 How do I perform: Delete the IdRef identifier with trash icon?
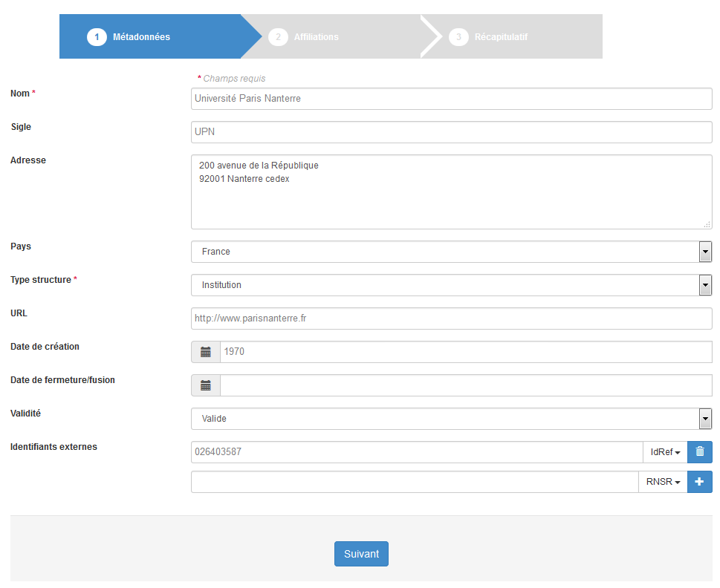(700, 452)
